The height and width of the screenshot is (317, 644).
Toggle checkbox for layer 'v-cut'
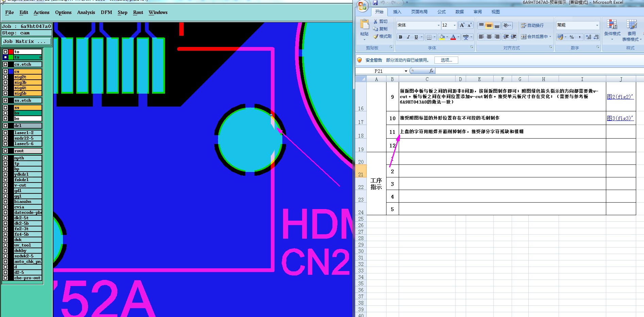pyautogui.click(x=5, y=185)
